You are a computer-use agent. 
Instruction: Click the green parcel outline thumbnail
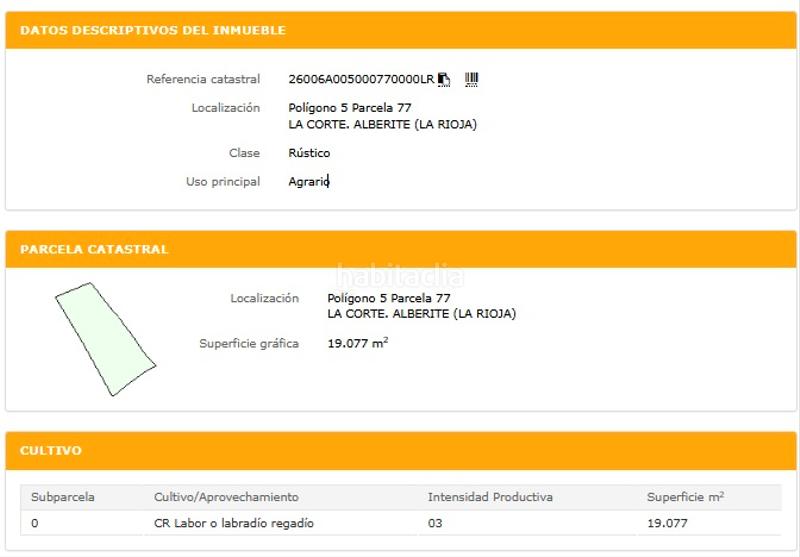pyautogui.click(x=104, y=338)
